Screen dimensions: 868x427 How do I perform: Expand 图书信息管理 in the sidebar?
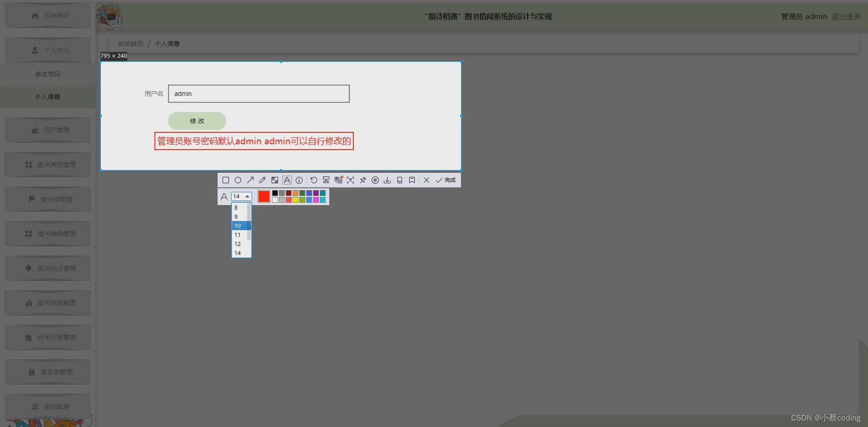click(48, 303)
